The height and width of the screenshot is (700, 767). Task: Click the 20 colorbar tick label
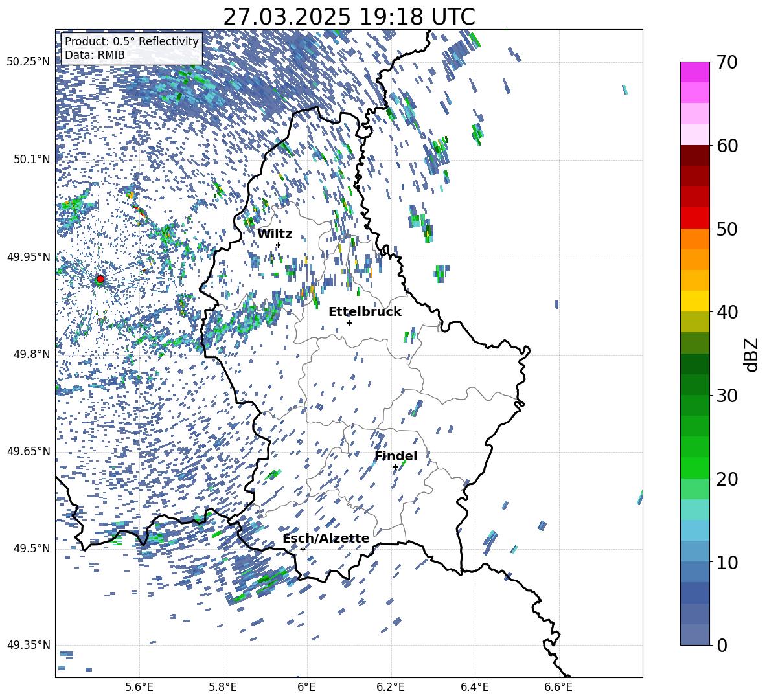tap(727, 479)
